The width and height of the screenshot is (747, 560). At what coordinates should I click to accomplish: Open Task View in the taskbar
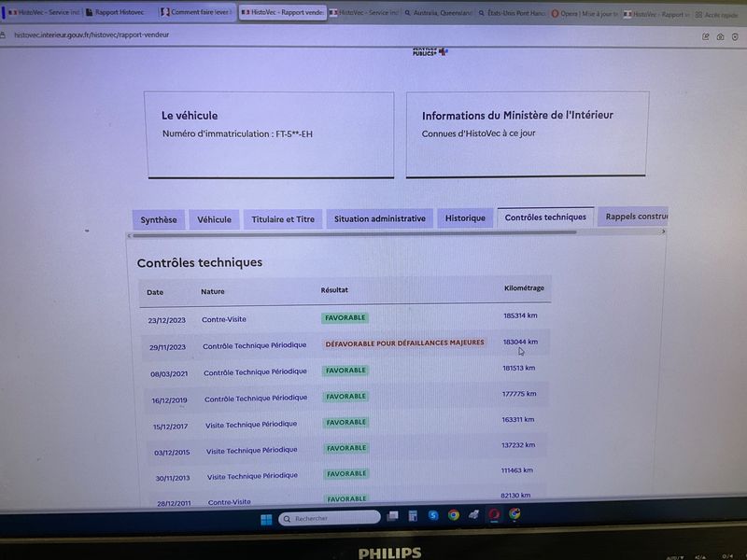(392, 516)
